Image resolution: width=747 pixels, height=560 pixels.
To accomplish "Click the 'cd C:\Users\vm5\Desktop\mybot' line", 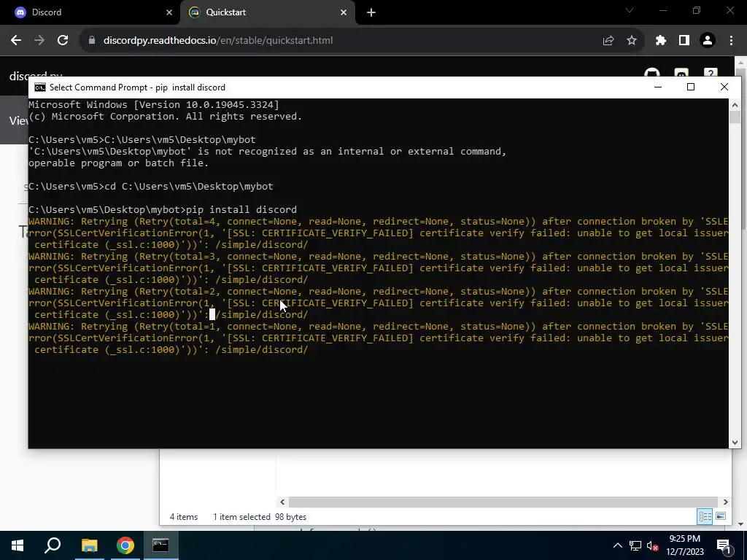I will (150, 186).
